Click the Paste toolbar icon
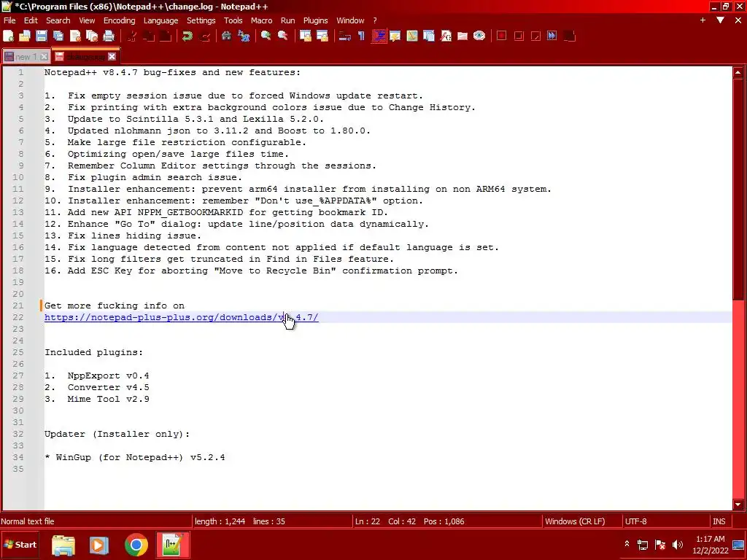The height and width of the screenshot is (560, 747). tap(166, 36)
